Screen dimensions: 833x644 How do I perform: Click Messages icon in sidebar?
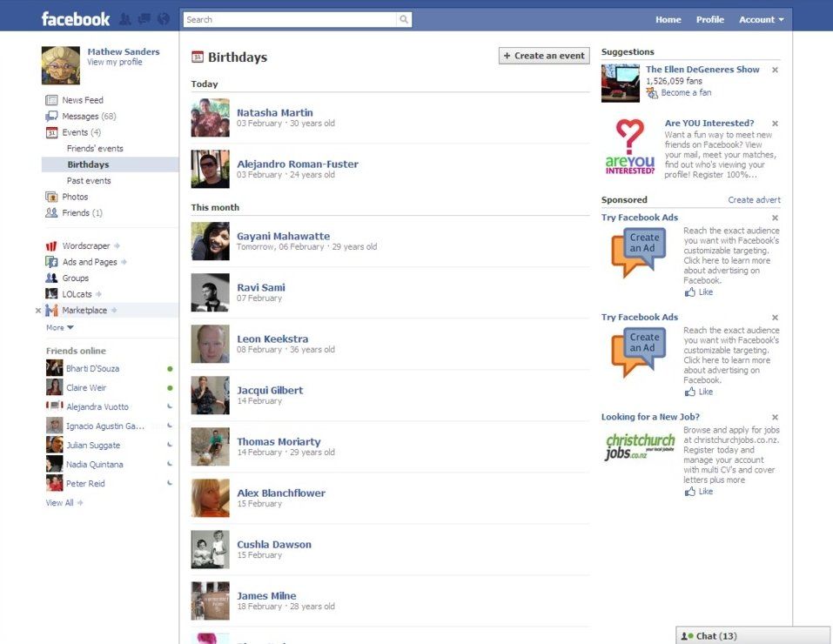tap(51, 116)
